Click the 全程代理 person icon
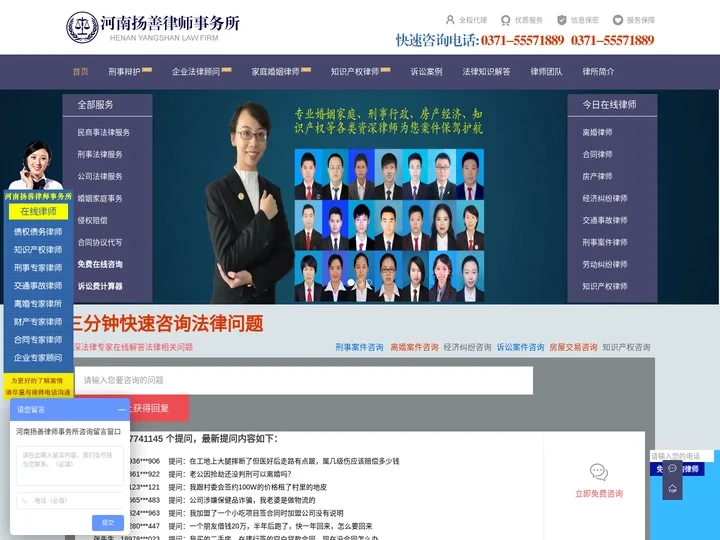This screenshot has width=720, height=540. [x=450, y=20]
